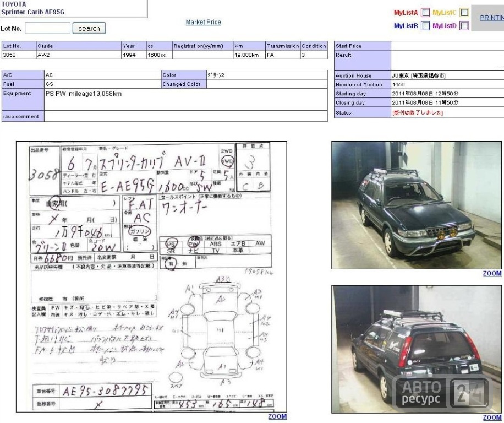Click the red closed status text
The width and height of the screenshot is (504, 423).
click(417, 112)
